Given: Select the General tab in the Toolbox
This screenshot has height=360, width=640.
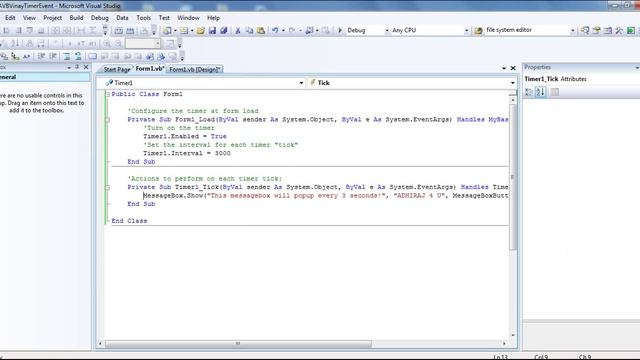Looking at the screenshot, I should (x=44, y=77).
